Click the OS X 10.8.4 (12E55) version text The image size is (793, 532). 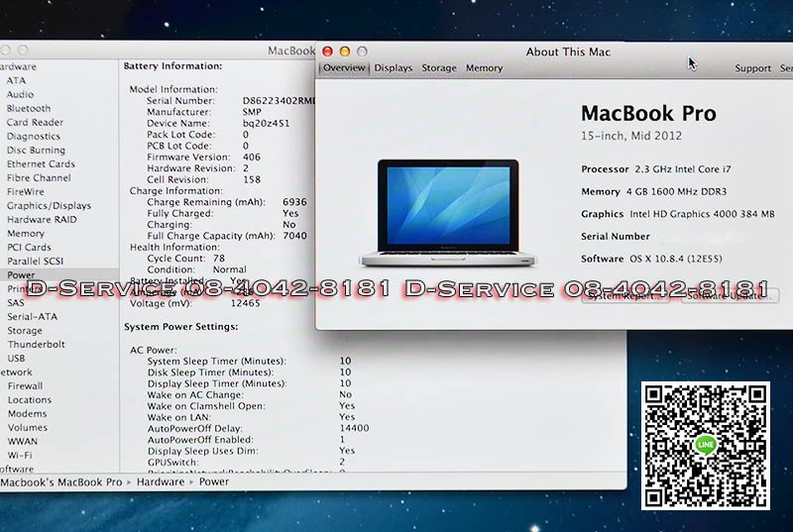(x=676, y=259)
